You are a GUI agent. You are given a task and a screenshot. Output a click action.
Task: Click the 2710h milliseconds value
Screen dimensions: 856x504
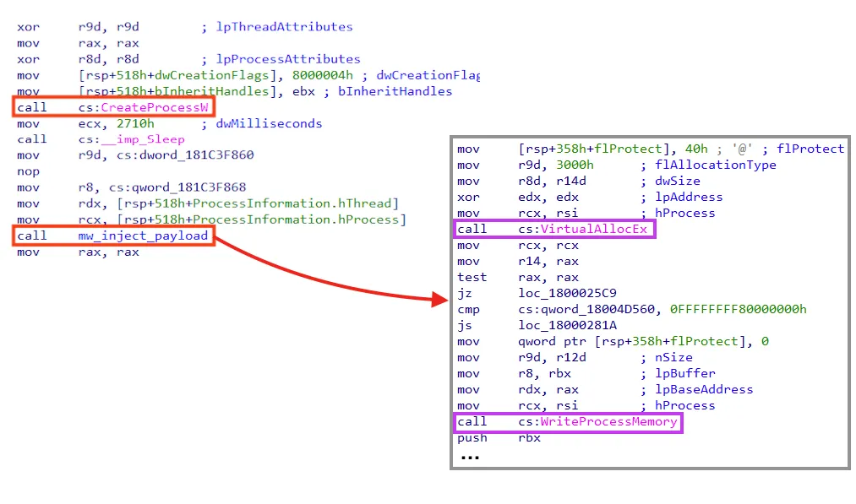click(x=135, y=124)
